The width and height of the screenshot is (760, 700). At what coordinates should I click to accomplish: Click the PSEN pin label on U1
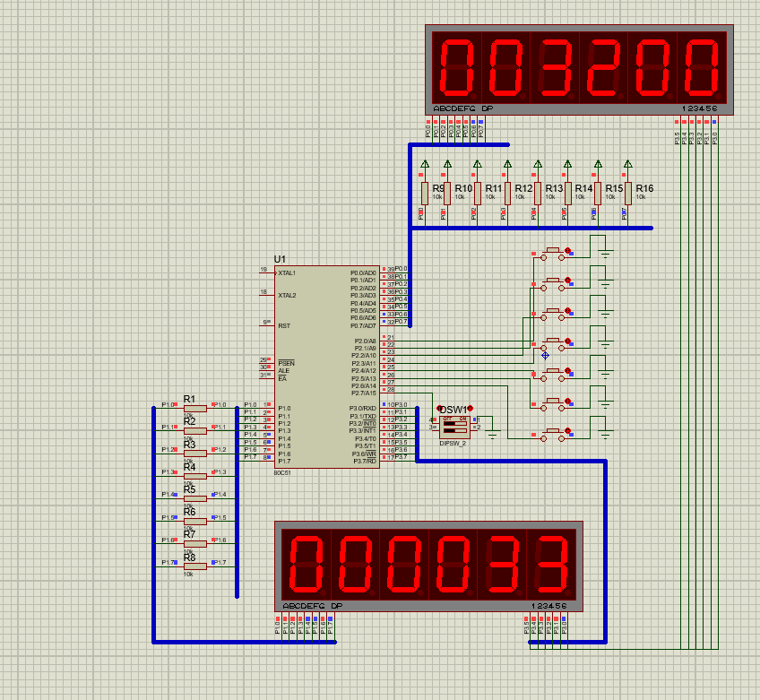pos(286,363)
